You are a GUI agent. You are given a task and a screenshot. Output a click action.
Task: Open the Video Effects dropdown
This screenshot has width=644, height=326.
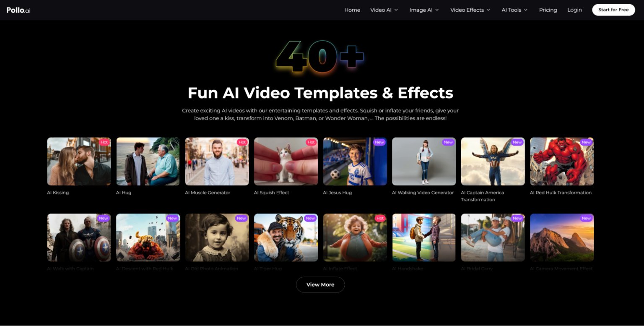(469, 10)
